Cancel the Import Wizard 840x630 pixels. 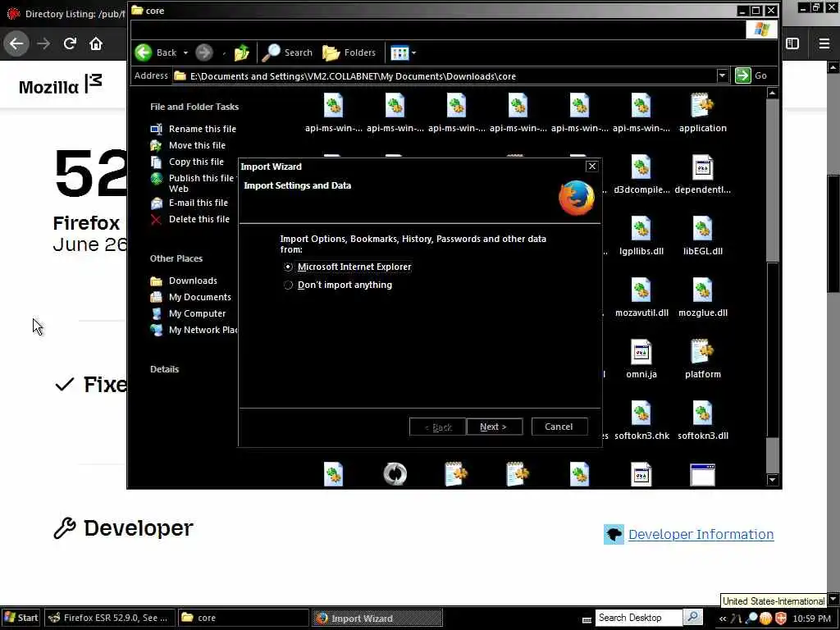pyautogui.click(x=559, y=427)
